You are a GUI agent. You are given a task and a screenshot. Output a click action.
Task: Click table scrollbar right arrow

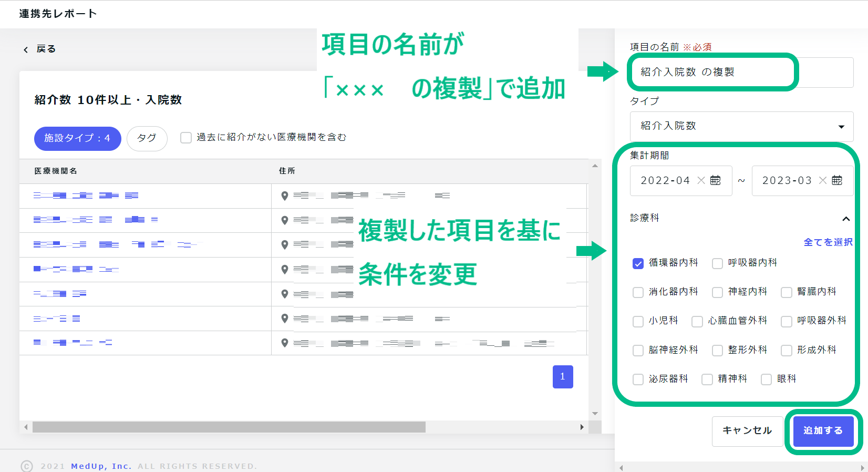point(582,427)
